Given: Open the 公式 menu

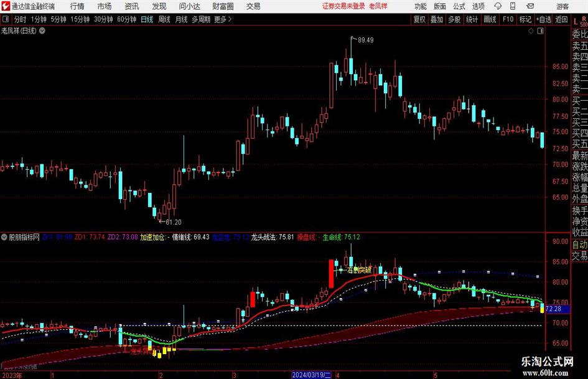Looking at the screenshot, I should click(x=459, y=6).
